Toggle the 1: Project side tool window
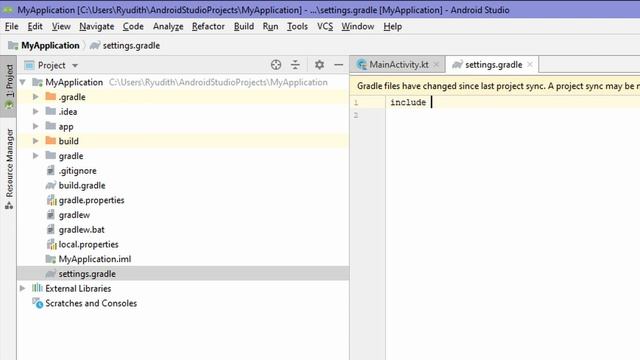 (x=9, y=87)
